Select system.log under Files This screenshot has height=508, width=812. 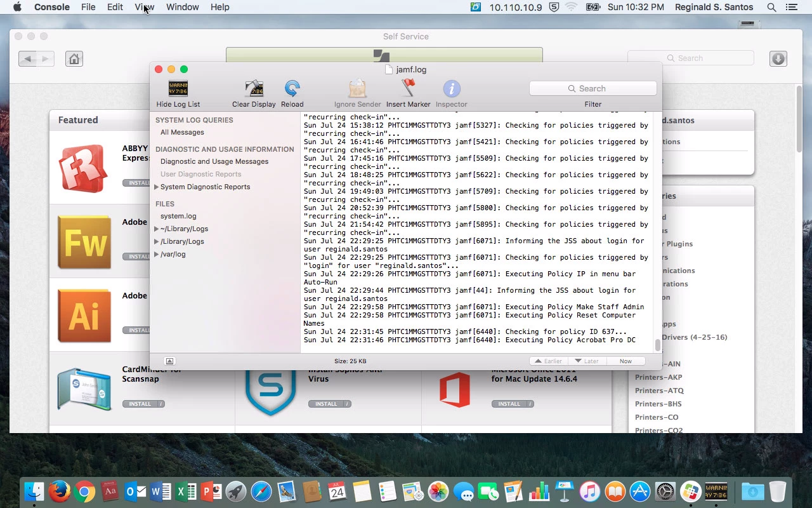pos(178,216)
